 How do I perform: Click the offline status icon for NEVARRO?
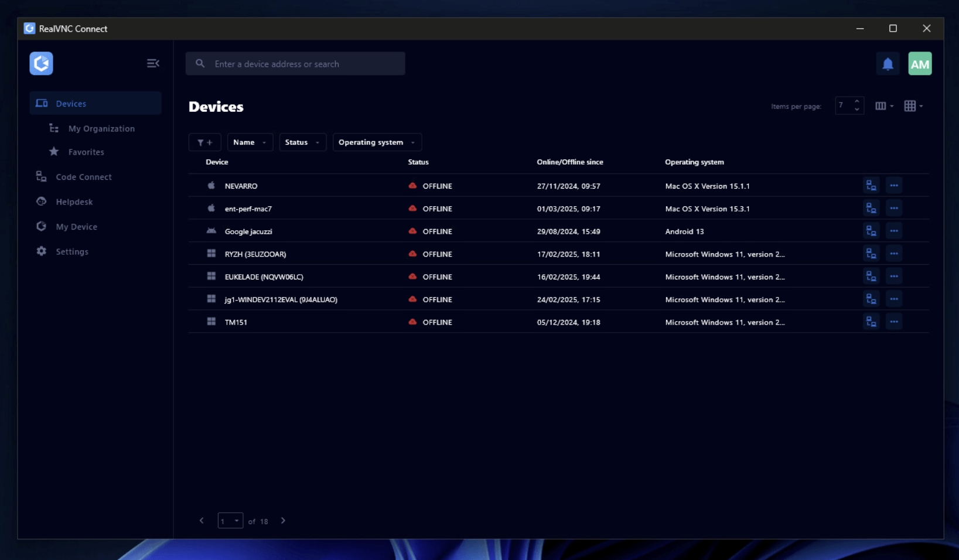(412, 186)
